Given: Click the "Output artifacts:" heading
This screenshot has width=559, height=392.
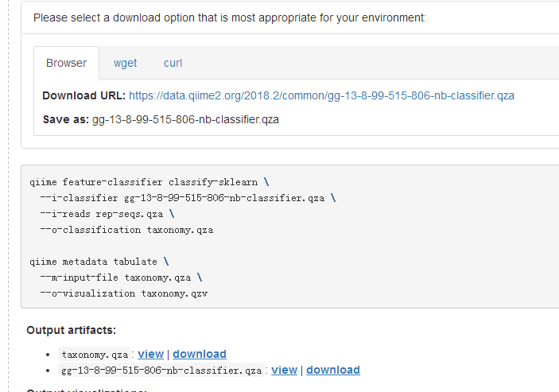Looking at the screenshot, I should (72, 330).
